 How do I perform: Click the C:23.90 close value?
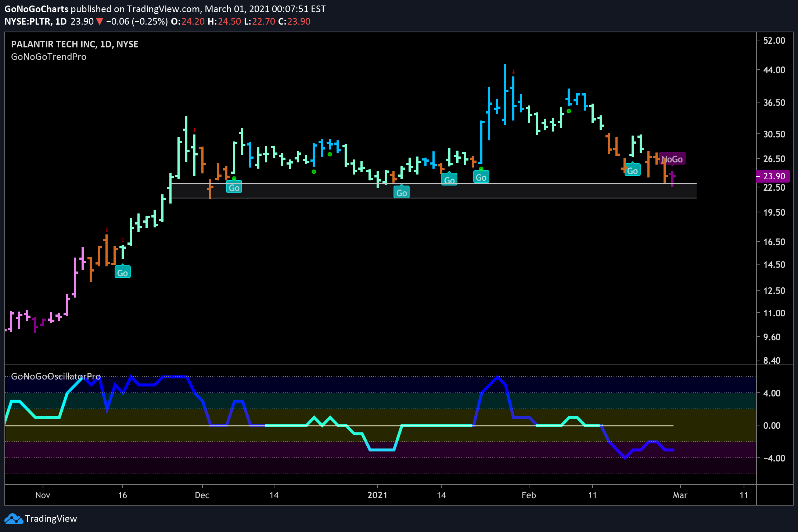pyautogui.click(x=294, y=22)
